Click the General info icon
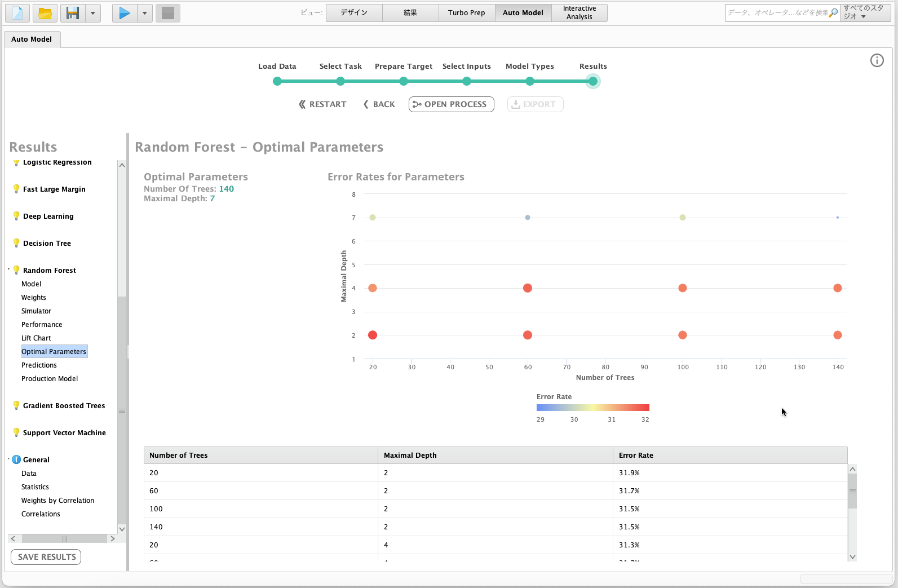Viewport: 898px width, 588px height. (x=16, y=459)
